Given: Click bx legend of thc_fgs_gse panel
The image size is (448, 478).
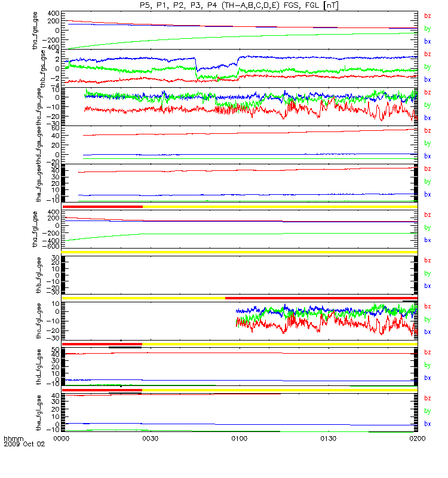Looking at the screenshot, I should point(428,118).
